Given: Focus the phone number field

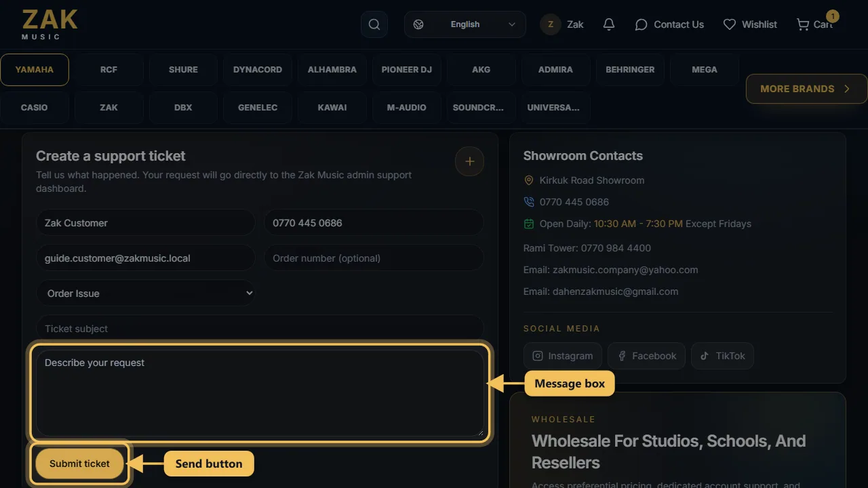Looking at the screenshot, I should click(374, 223).
